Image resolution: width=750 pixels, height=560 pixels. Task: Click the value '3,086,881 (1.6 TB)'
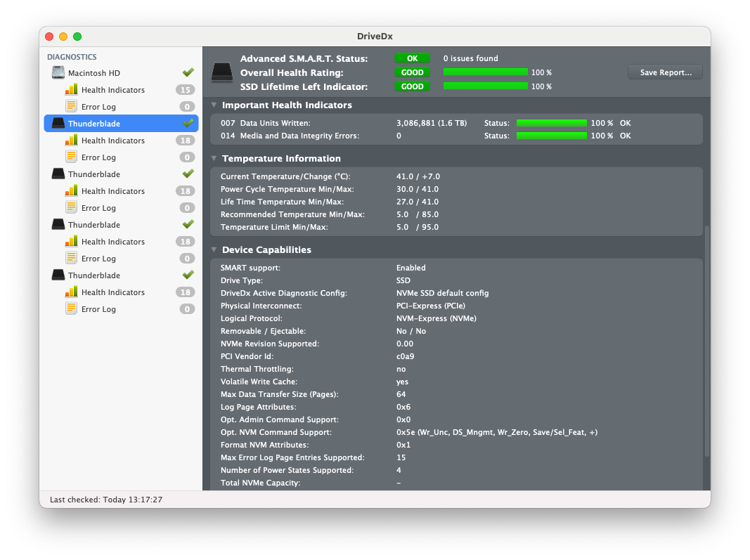pos(432,124)
